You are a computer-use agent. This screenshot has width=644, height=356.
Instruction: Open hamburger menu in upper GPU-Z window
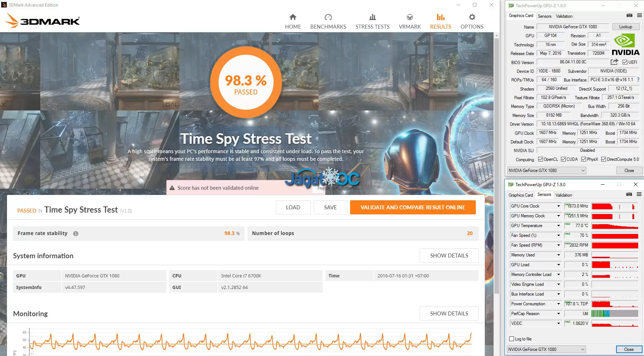click(639, 15)
